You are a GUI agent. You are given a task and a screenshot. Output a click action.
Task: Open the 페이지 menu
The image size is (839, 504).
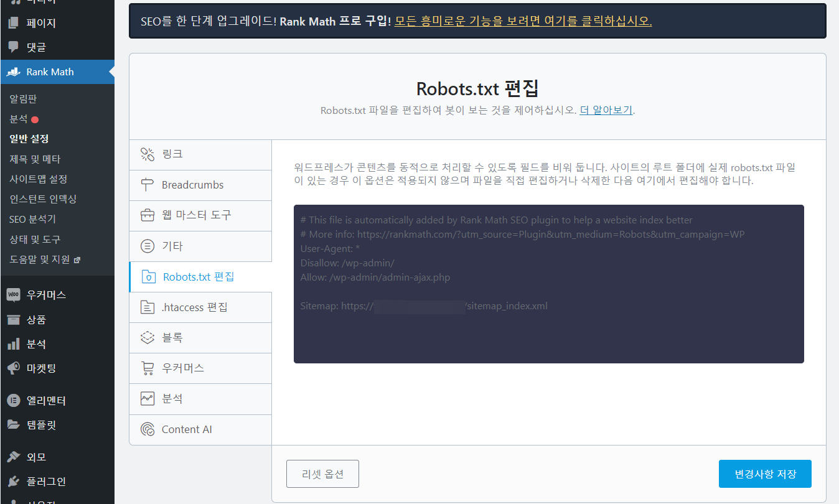57,23
